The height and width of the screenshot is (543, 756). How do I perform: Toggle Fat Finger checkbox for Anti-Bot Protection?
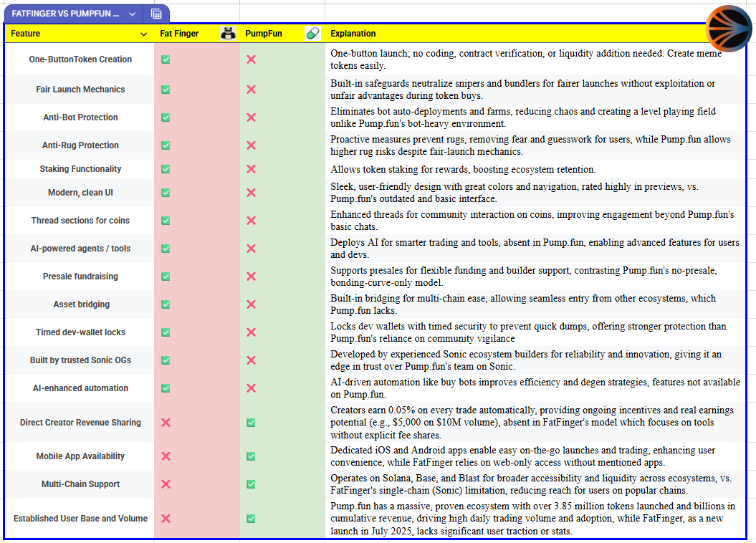tap(166, 117)
